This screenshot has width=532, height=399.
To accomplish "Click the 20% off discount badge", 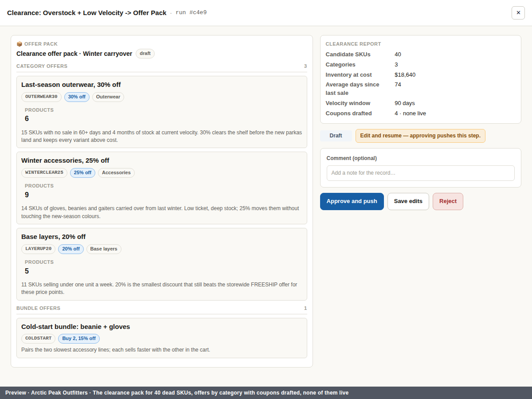I will coord(71,249).
